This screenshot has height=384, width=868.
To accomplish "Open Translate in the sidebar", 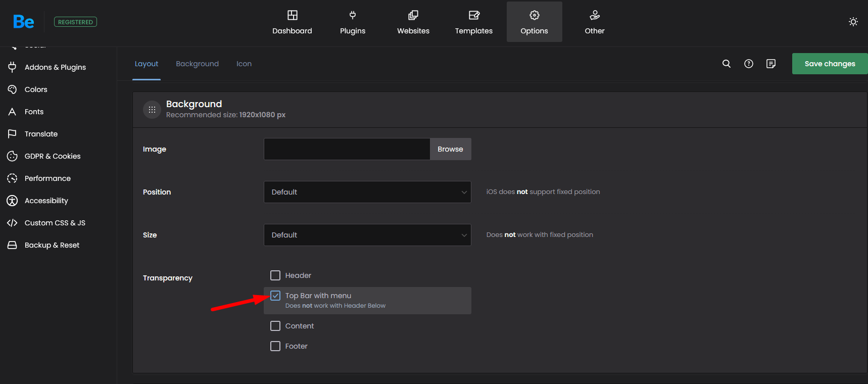I will (41, 134).
